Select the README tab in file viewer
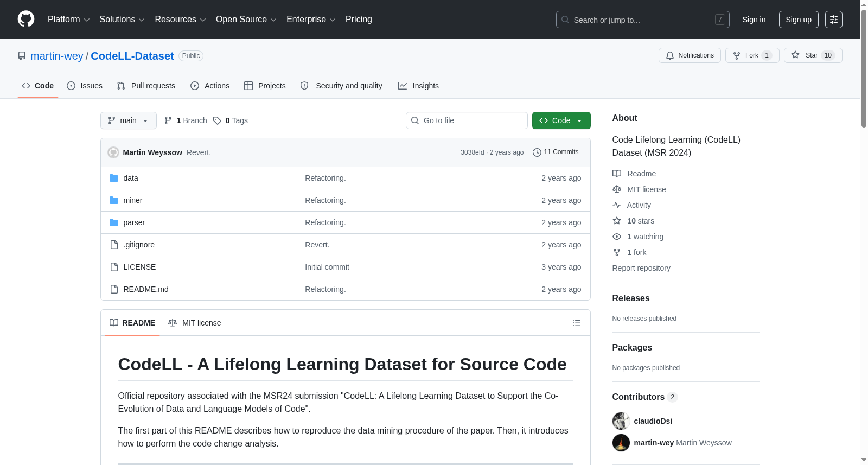868x465 pixels. 132,323
